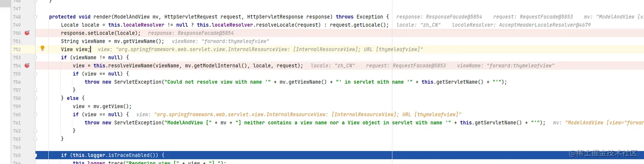Click line number 761 in the gutter

(17, 123)
